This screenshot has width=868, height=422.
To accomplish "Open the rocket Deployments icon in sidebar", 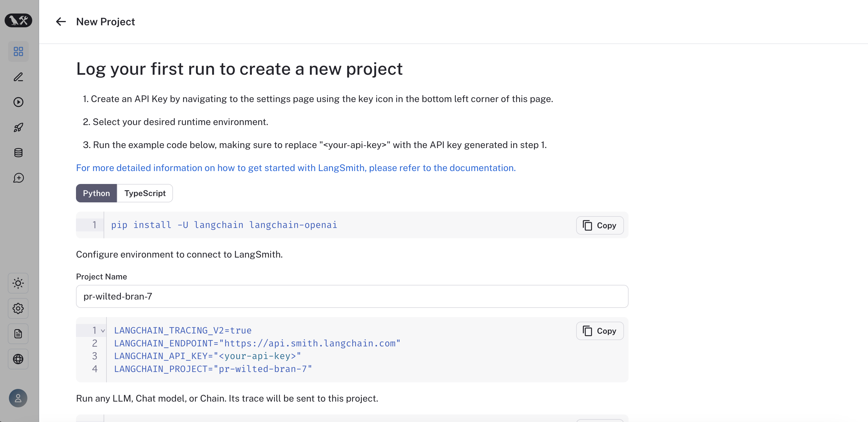I will tap(18, 127).
